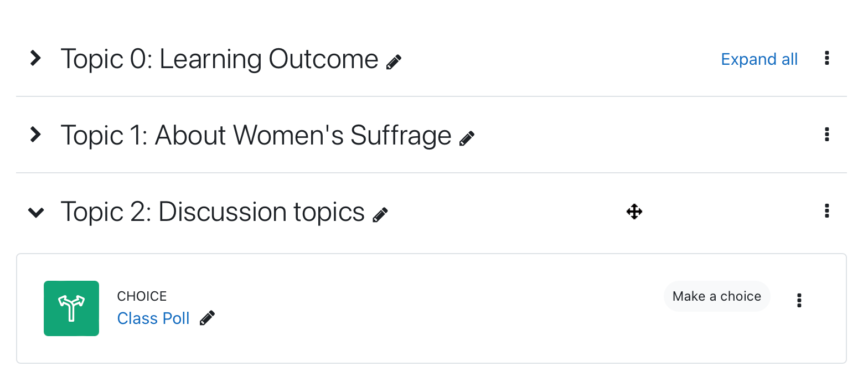Rename Class Poll using its pencil icon
This screenshot has width=868, height=371.
207,318
